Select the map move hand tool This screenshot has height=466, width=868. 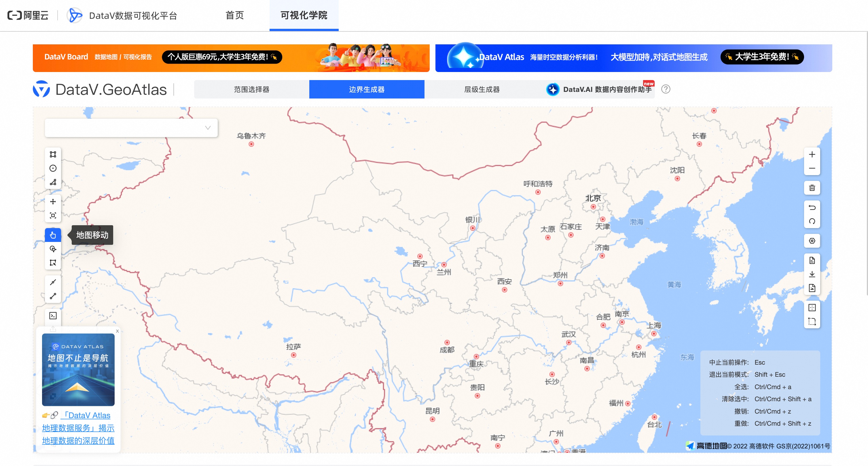coord(53,235)
